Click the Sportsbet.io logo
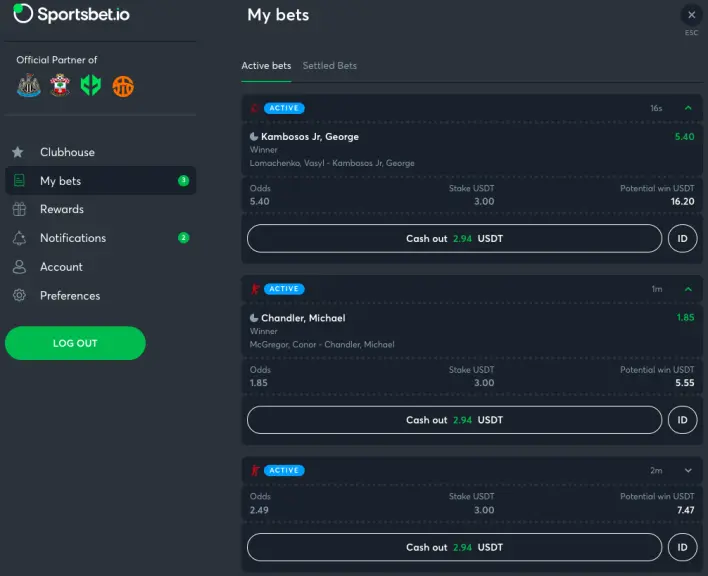This screenshot has width=708, height=576. [71, 14]
